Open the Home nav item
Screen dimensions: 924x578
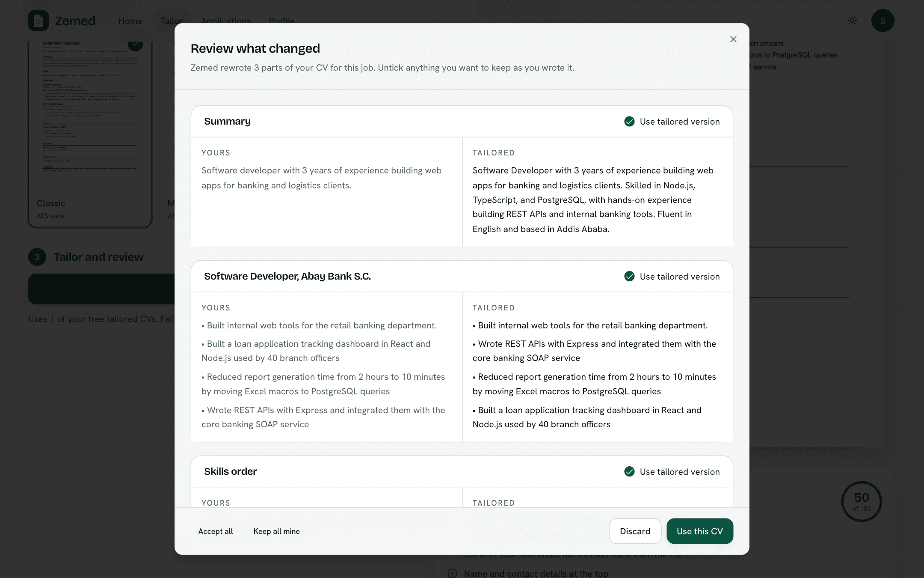pos(130,21)
